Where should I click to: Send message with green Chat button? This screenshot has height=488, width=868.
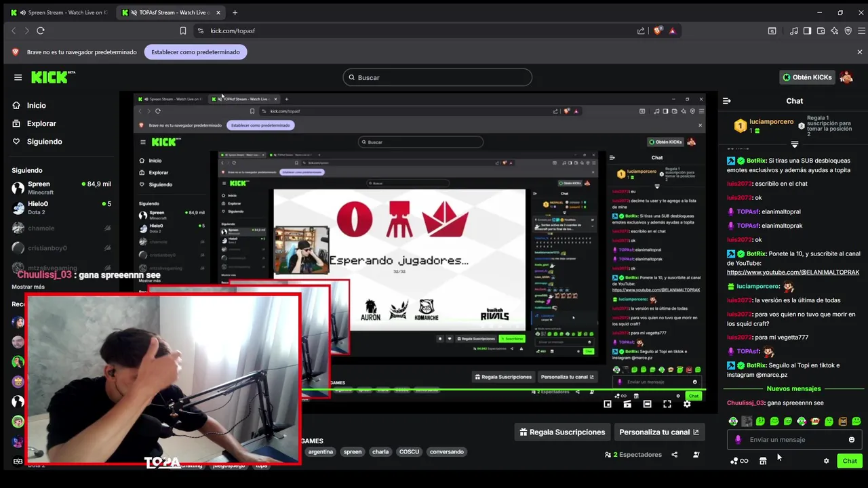(850, 461)
